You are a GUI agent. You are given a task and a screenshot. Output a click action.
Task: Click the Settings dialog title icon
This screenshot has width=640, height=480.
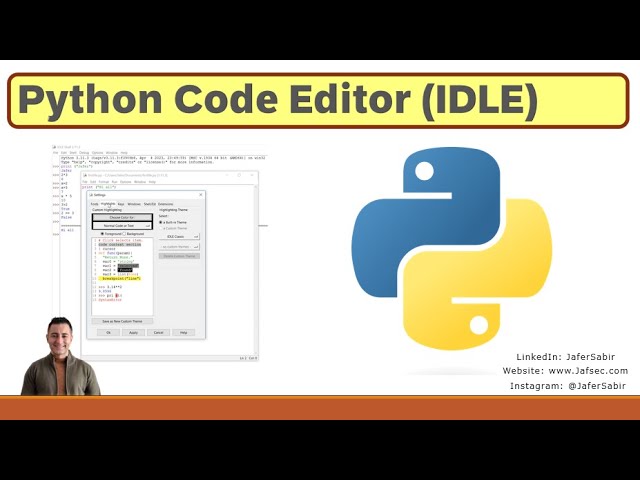click(93, 195)
